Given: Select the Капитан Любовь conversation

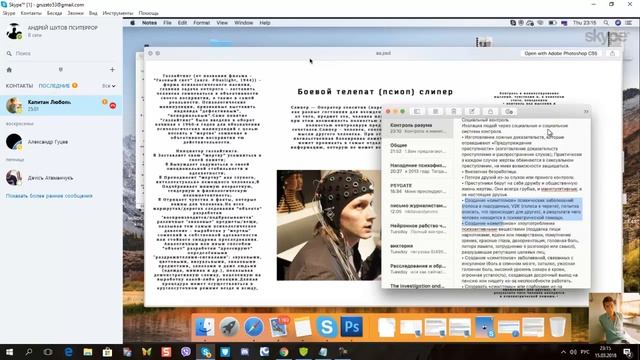Looking at the screenshot, I should coord(61,105).
